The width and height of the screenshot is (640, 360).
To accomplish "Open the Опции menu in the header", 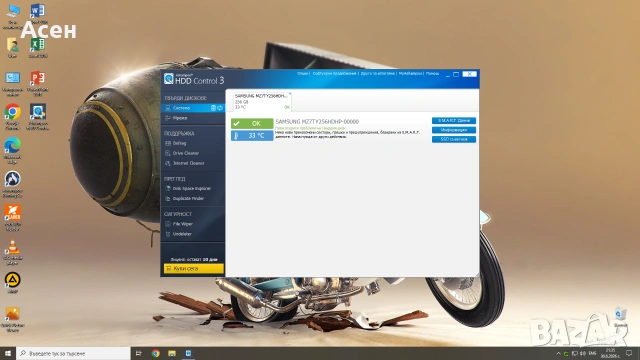I will (302, 73).
